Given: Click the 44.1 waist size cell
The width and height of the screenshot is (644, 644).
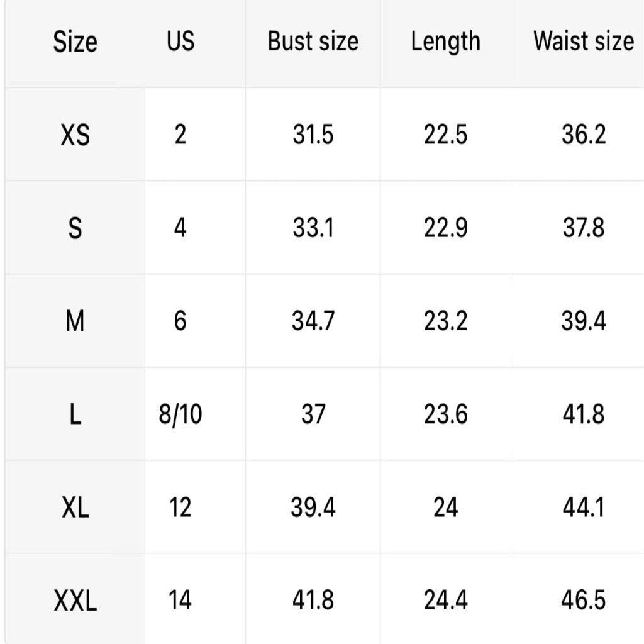Looking at the screenshot, I should (583, 508).
